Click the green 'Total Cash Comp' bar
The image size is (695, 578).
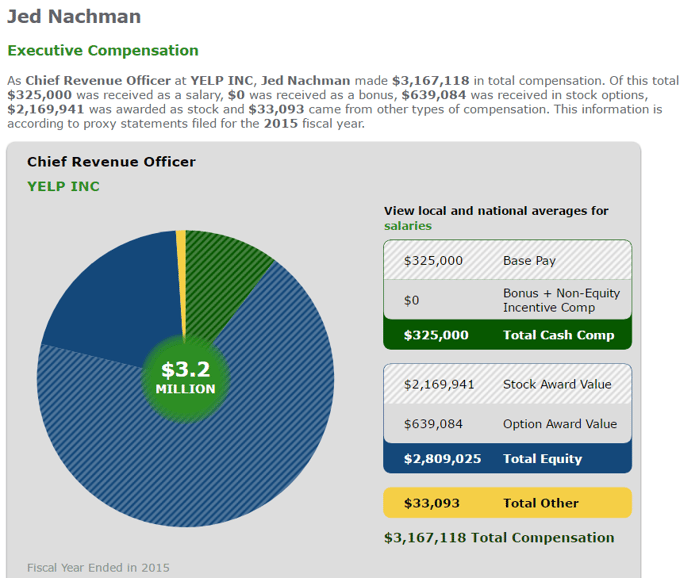pyautogui.click(x=508, y=335)
